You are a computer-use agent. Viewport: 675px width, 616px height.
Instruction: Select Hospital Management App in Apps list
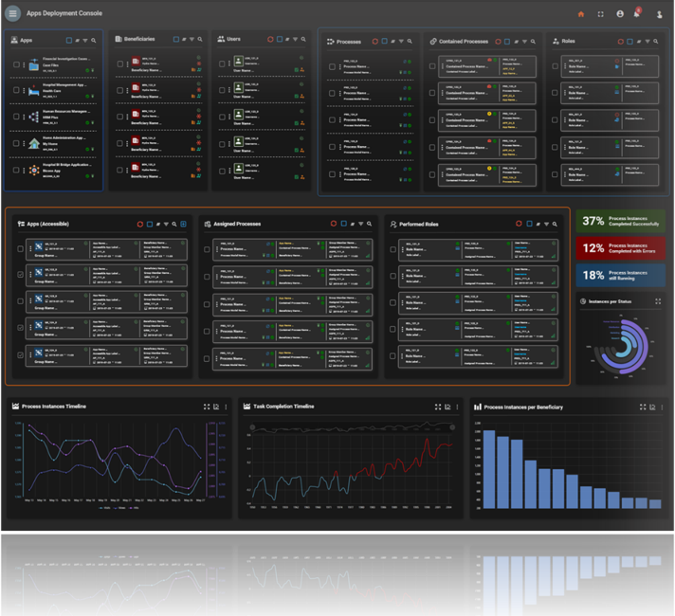(x=64, y=88)
